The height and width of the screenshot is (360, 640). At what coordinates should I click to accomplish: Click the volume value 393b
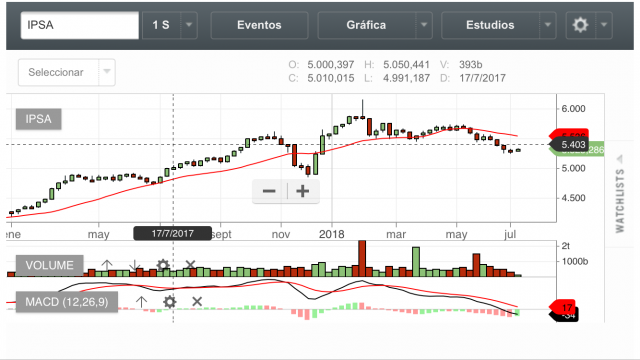[470, 65]
